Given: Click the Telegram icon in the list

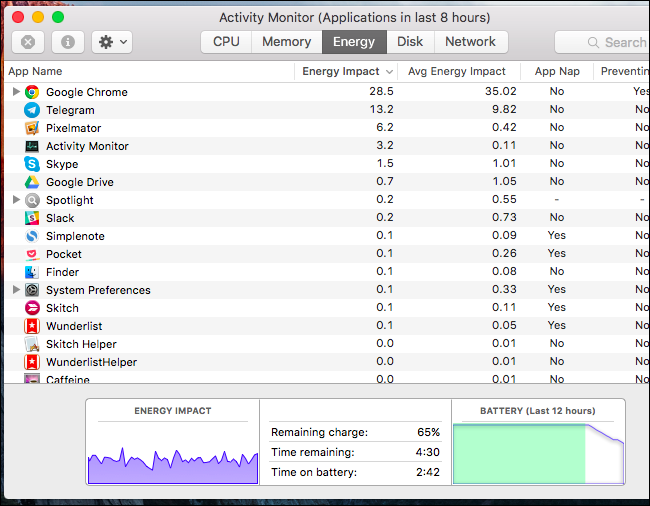Looking at the screenshot, I should point(32,110).
